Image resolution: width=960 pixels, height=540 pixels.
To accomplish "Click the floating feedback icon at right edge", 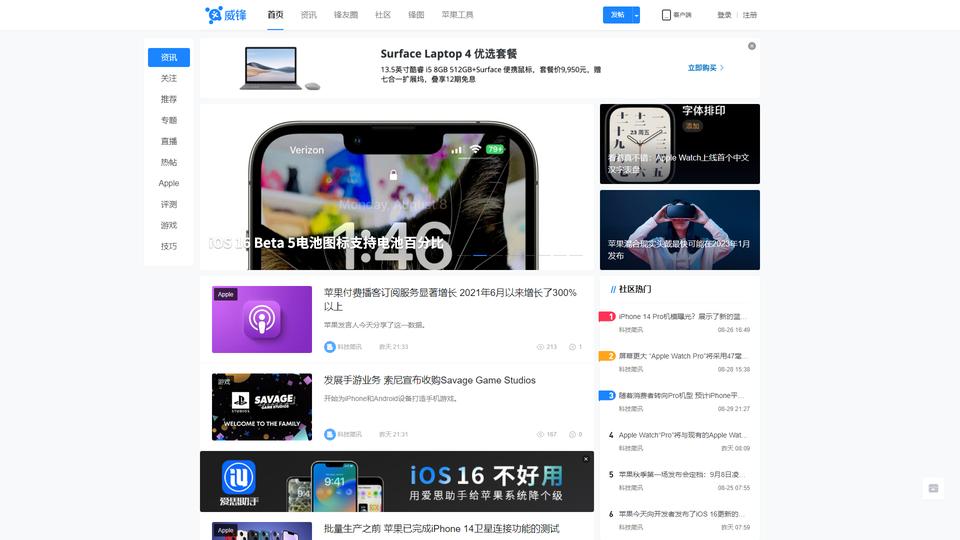I will [934, 489].
